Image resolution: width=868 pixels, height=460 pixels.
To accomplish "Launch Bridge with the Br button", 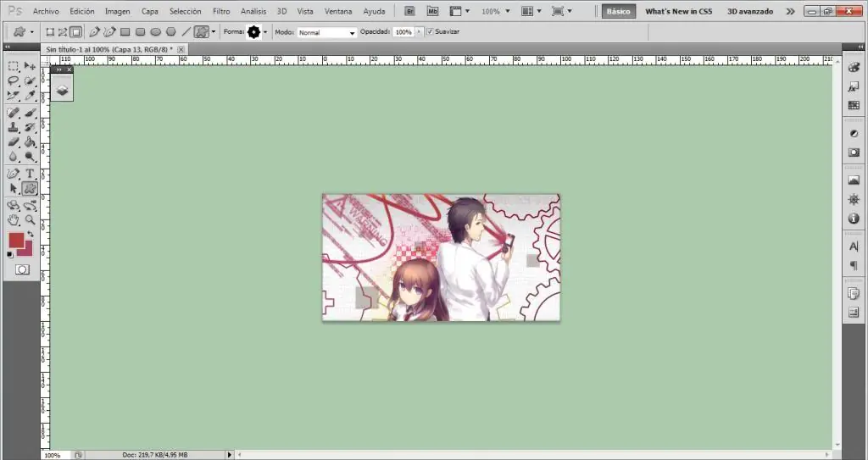I will [409, 11].
